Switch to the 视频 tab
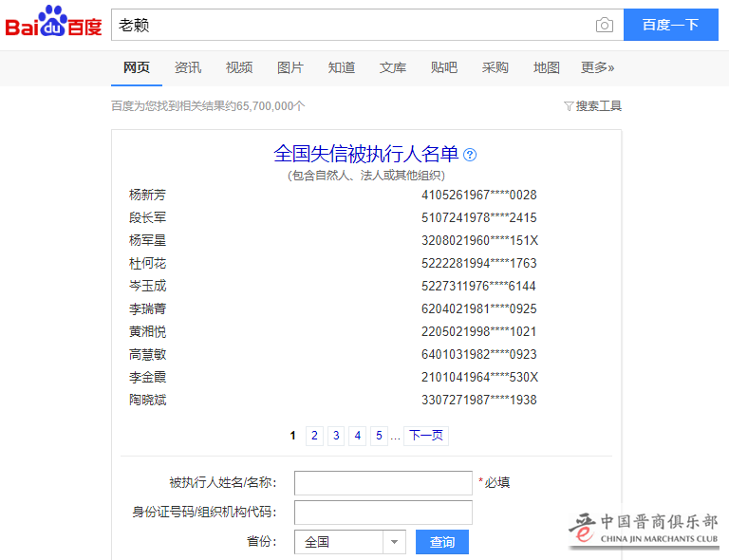This screenshot has height=560, width=729. coord(239,67)
